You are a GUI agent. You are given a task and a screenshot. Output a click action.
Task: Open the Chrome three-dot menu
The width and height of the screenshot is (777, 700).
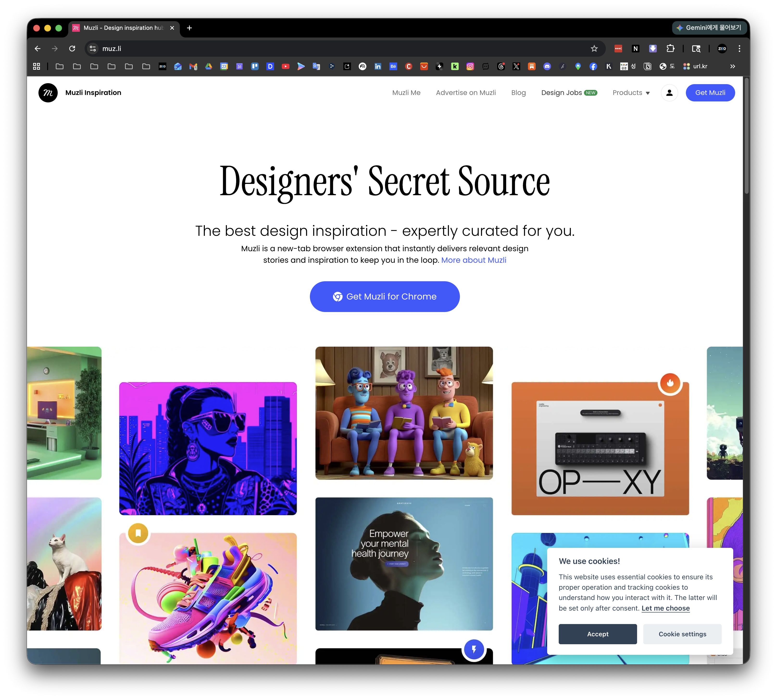[739, 49]
